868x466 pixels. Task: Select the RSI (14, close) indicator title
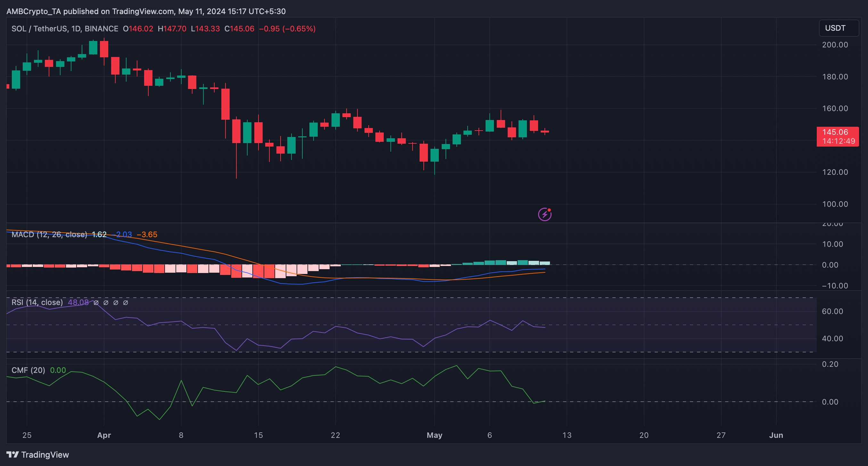(37, 302)
